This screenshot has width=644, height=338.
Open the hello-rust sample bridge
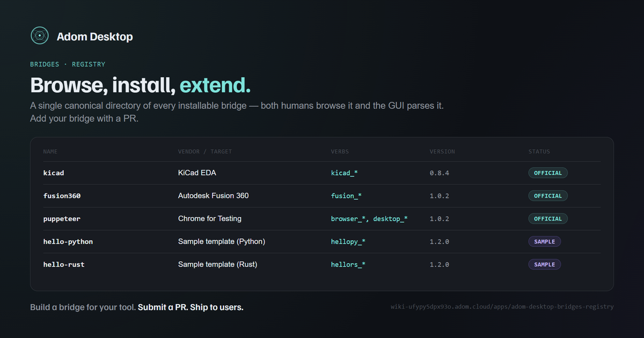[x=64, y=264]
